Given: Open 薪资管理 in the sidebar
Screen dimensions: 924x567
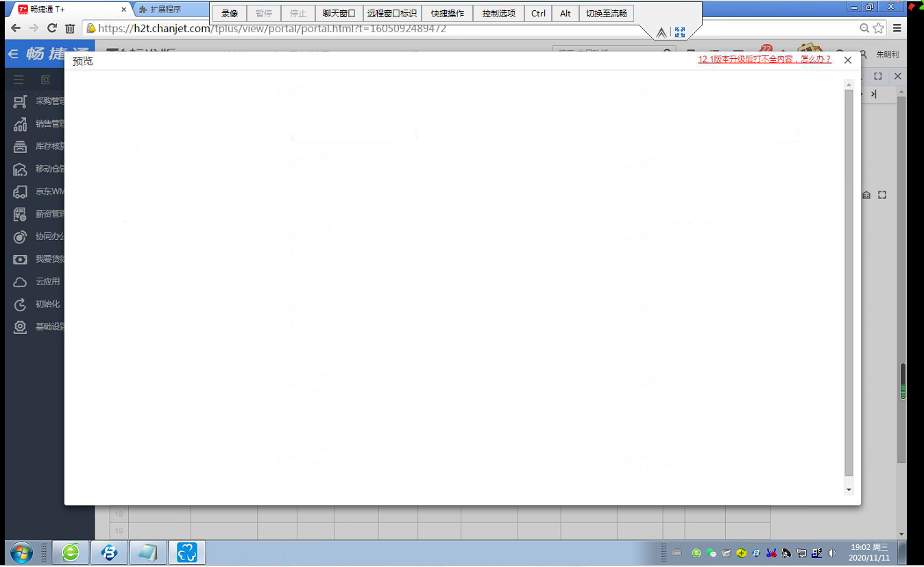Looking at the screenshot, I should click(x=39, y=214).
